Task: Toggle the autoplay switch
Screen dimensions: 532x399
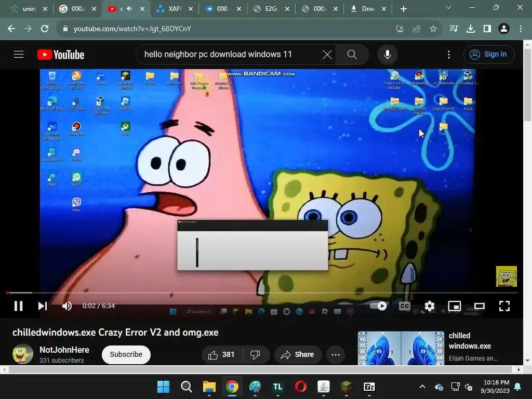Action: click(379, 306)
